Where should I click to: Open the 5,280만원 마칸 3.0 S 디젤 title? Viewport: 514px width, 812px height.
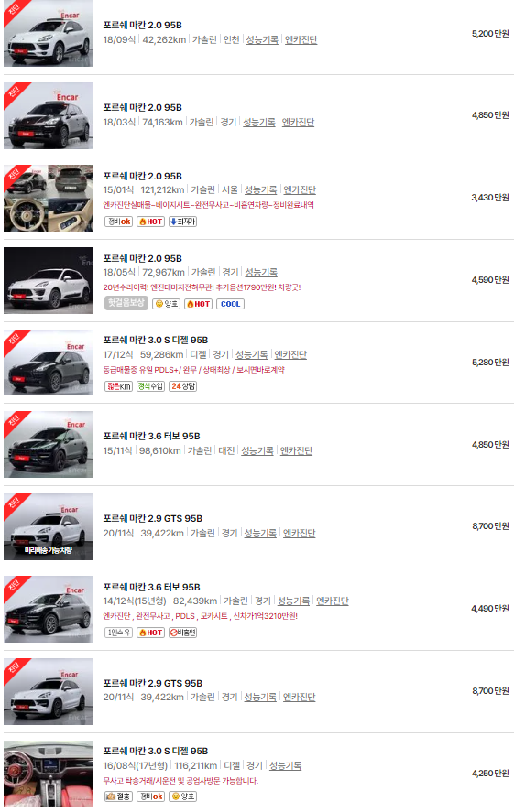pyautogui.click(x=156, y=341)
